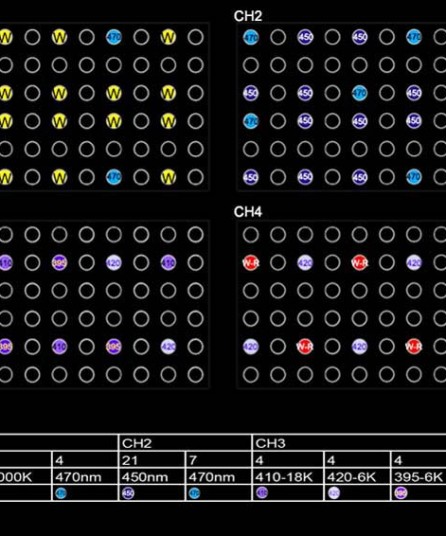The height and width of the screenshot is (536, 446).
Task: Click the CH2 heading above the upper-right grid
Action: point(248,16)
